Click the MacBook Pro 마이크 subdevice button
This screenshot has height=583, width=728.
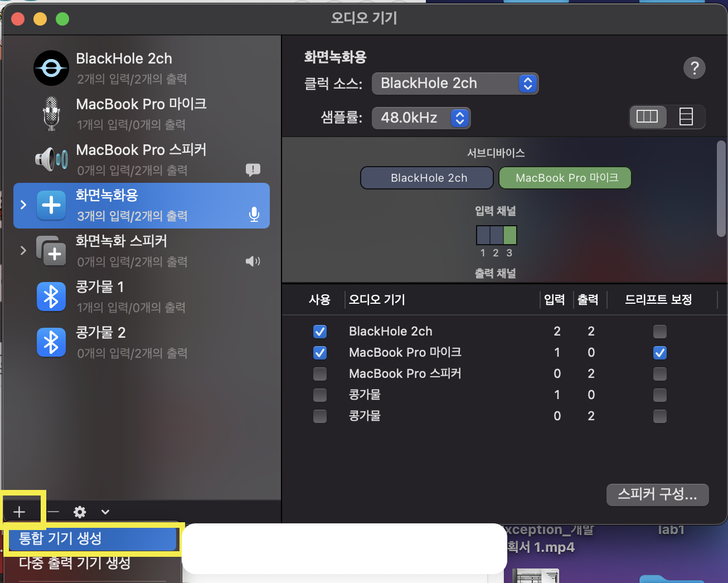[565, 178]
